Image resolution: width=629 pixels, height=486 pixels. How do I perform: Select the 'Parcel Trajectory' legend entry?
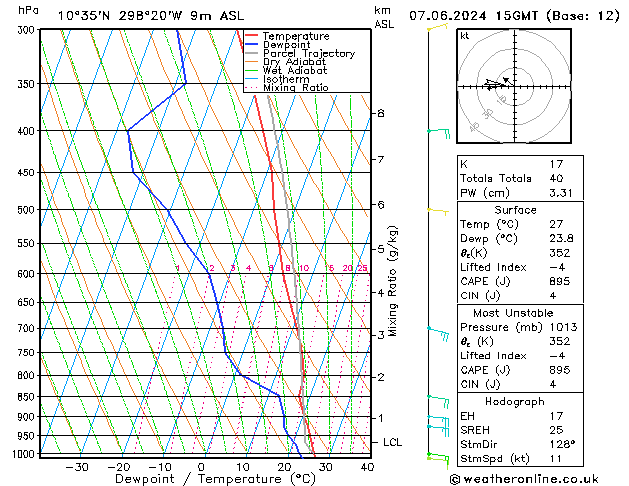(309, 53)
